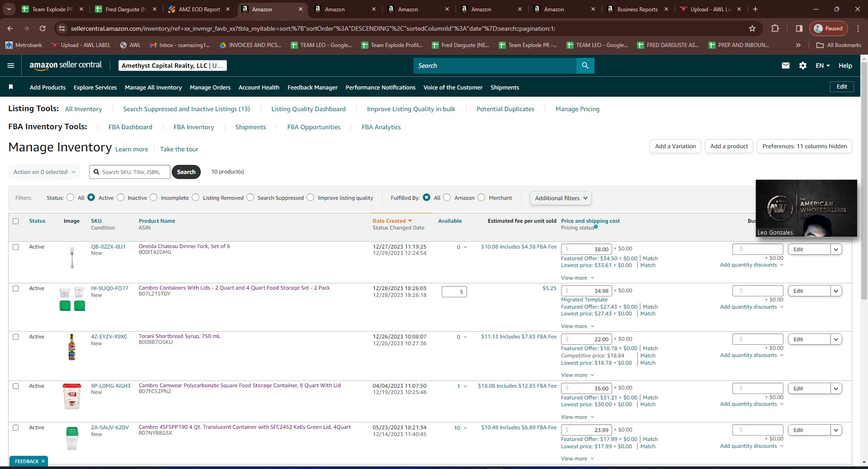The height and width of the screenshot is (469, 868).
Task: Click the magnifier search button in header
Action: tap(585, 66)
